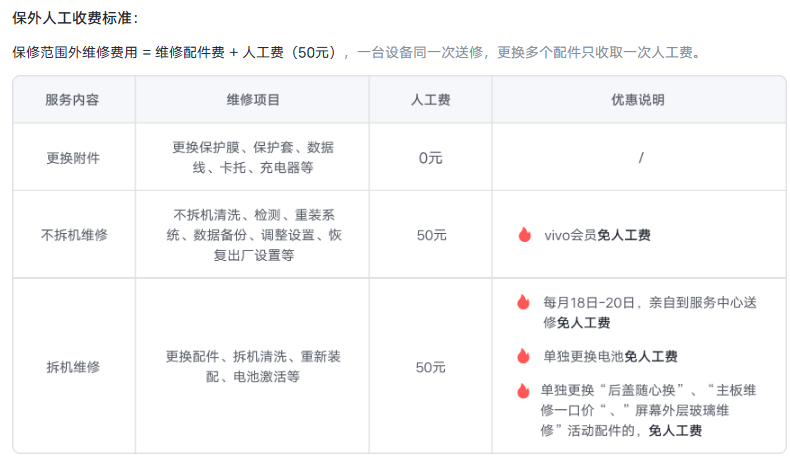Select the 维修项目 column header
This screenshot has width=790, height=462.
252,100
